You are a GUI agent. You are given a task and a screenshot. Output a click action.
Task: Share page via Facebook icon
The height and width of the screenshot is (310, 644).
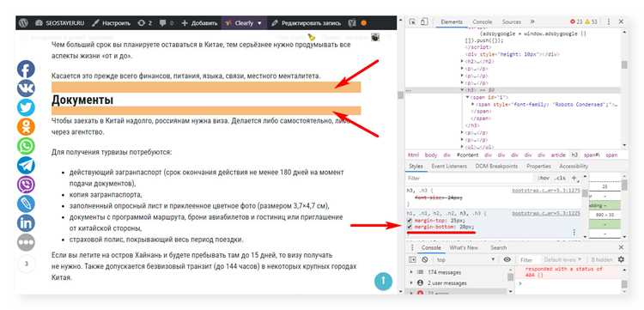(26, 70)
